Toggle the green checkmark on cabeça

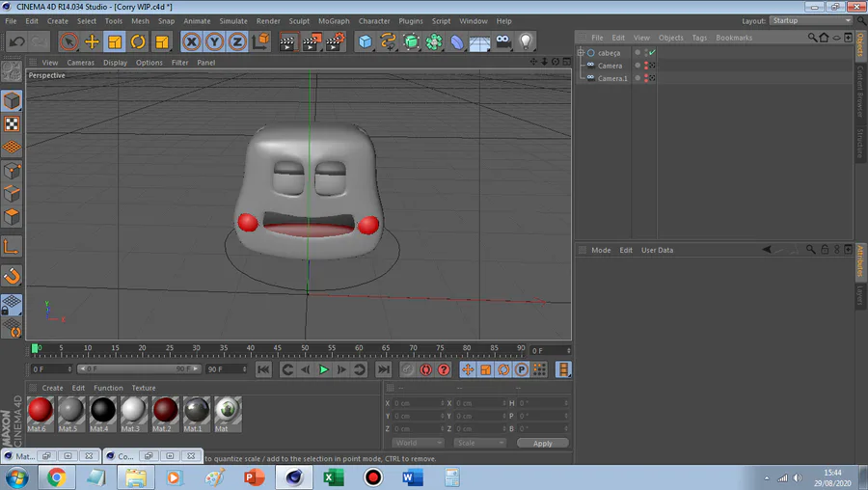[x=653, y=52]
